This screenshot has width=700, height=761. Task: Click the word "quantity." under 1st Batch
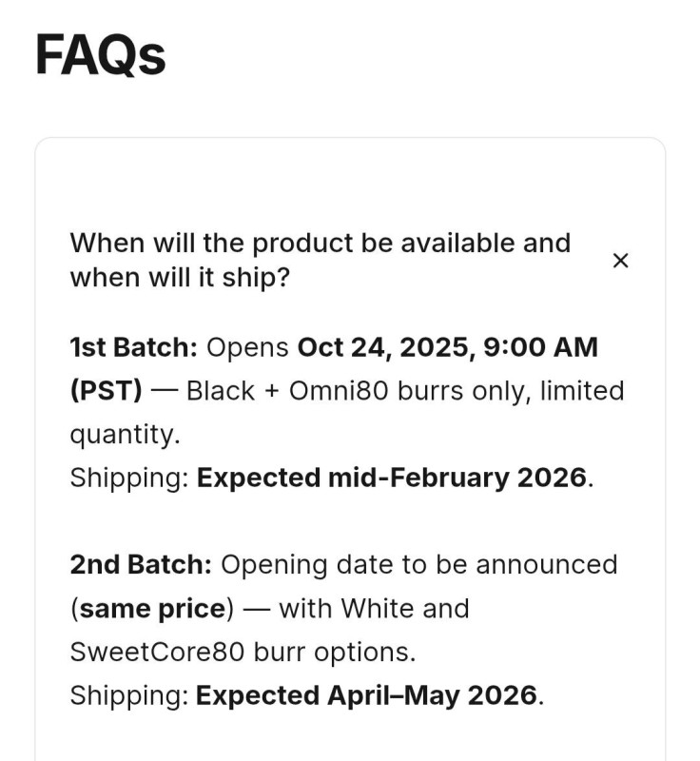tap(125, 435)
